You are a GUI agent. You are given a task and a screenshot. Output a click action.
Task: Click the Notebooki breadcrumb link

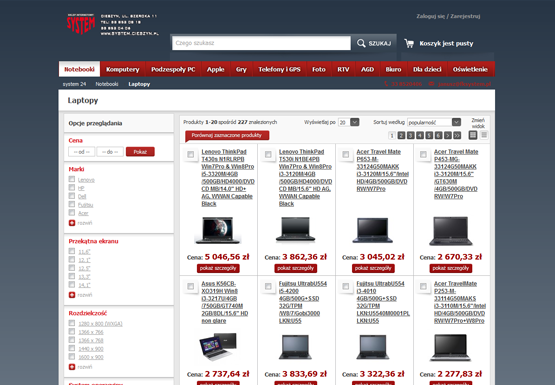pos(107,84)
